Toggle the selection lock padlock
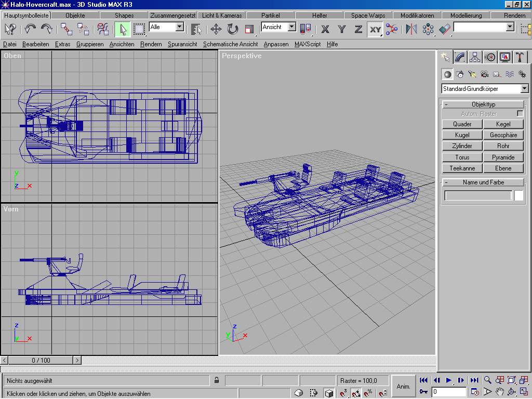532x399 pixels. [x=217, y=380]
